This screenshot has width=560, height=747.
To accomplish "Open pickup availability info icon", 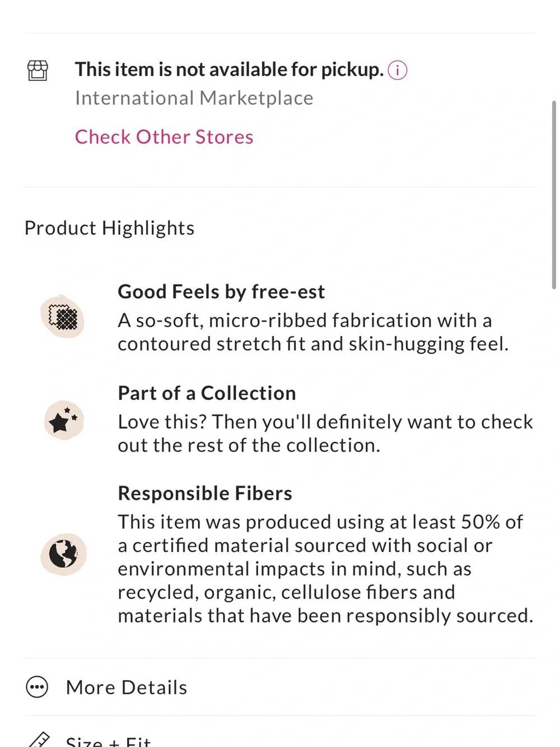I will (398, 71).
